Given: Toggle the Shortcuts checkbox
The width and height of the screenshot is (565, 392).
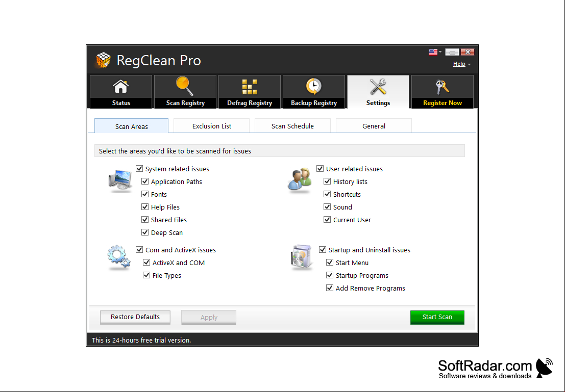Looking at the screenshot, I should pos(327,194).
